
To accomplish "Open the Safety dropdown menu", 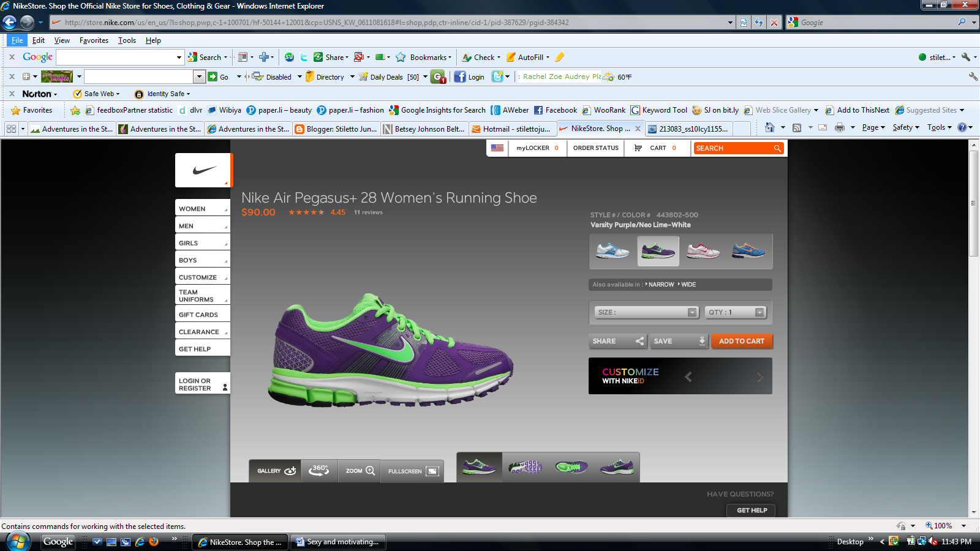I will 906,127.
